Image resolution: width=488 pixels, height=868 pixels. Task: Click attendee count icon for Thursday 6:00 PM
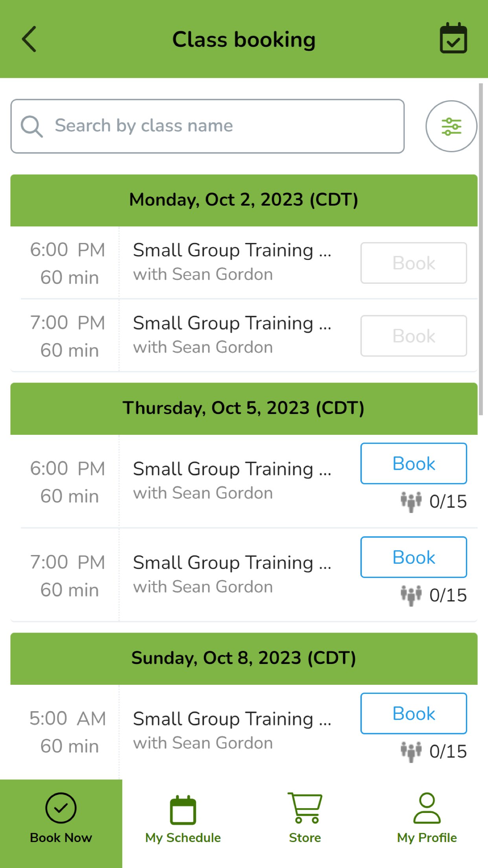pos(411,502)
